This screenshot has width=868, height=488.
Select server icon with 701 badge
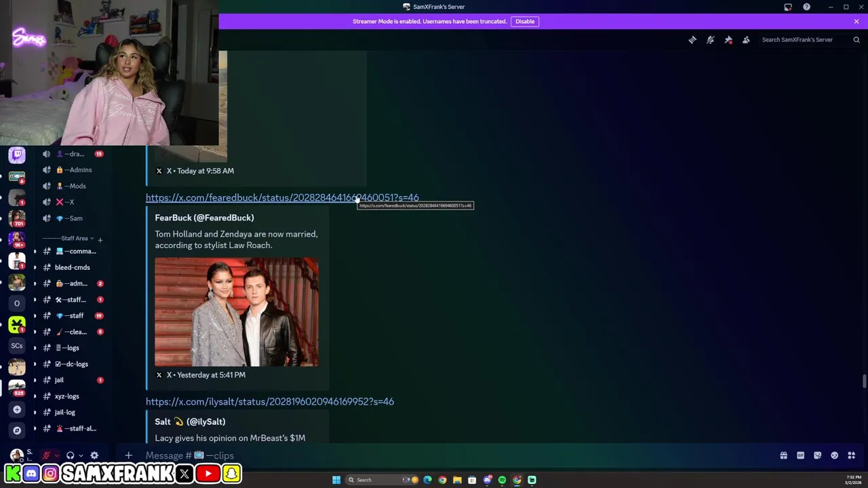pos(17,218)
